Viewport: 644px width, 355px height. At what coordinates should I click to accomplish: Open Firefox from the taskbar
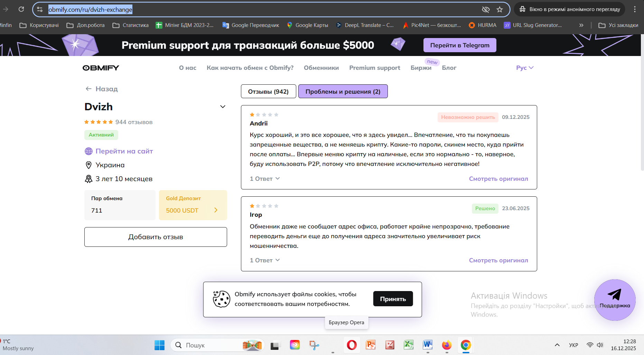click(447, 345)
